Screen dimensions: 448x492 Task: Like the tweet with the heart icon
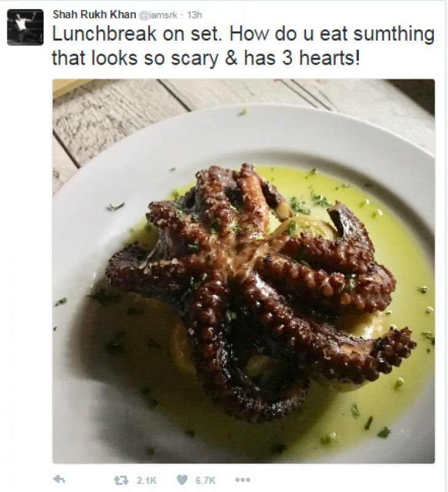pos(183,480)
